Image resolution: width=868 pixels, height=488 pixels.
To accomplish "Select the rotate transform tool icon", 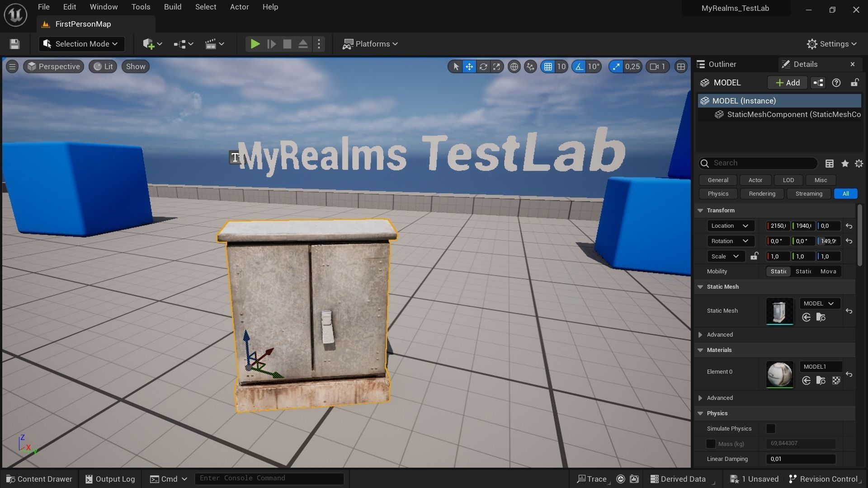I will [x=483, y=67].
